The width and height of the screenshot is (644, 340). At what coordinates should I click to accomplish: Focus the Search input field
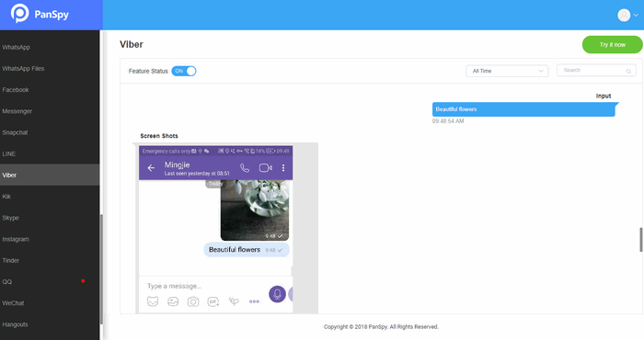click(596, 71)
